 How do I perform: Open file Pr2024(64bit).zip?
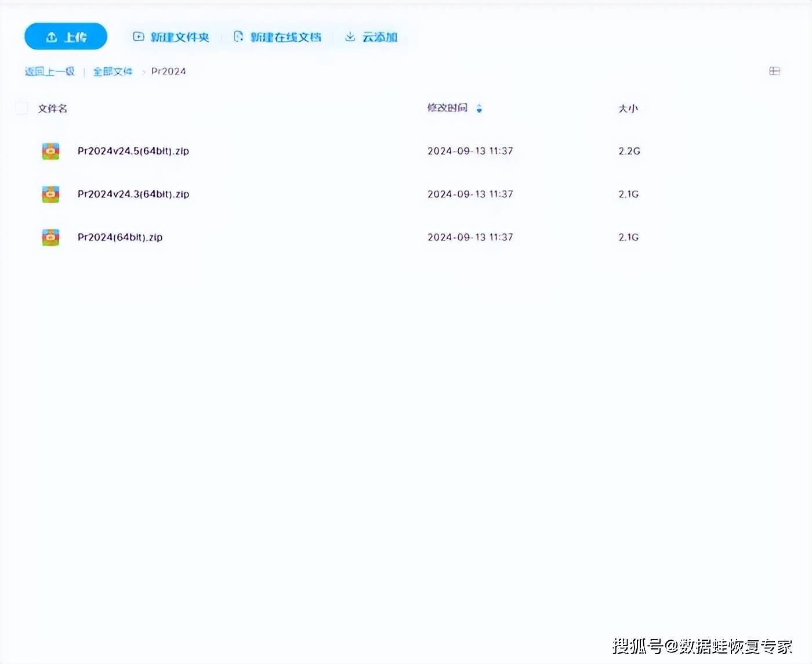(120, 237)
